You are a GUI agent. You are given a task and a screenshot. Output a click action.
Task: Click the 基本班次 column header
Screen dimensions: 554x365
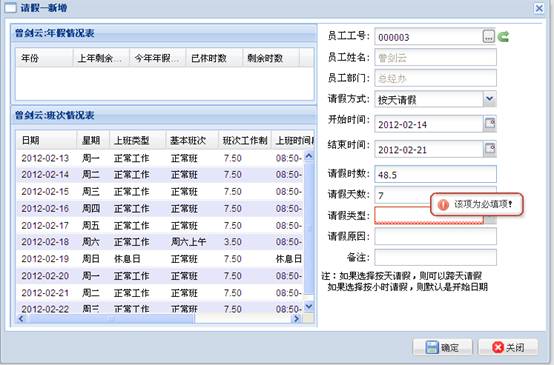192,140
